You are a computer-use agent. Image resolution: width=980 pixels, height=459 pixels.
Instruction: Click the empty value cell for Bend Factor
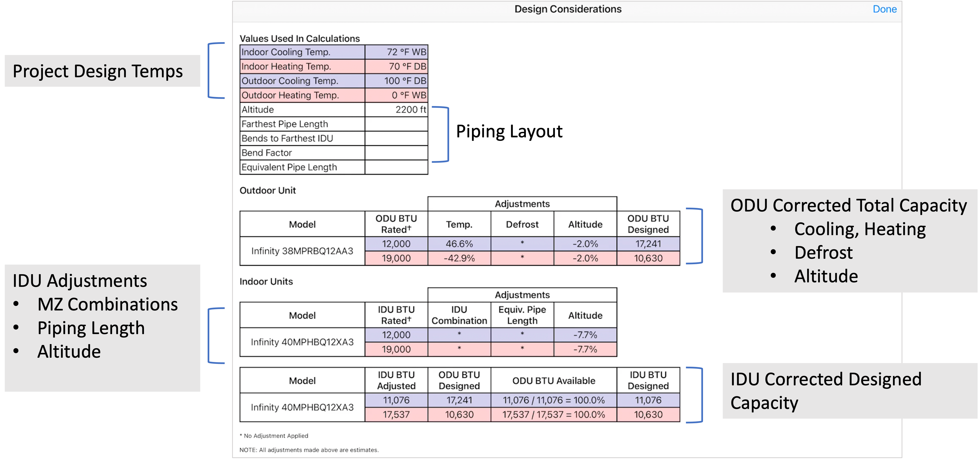396,153
